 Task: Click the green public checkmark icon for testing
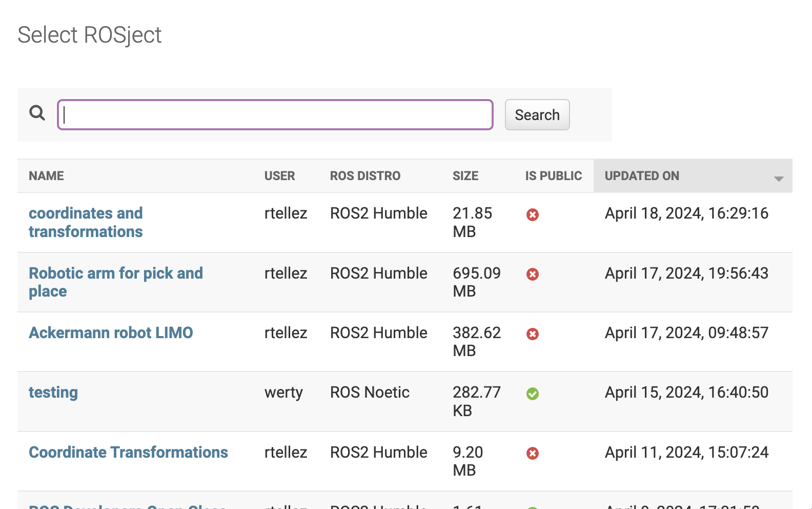pos(533,394)
